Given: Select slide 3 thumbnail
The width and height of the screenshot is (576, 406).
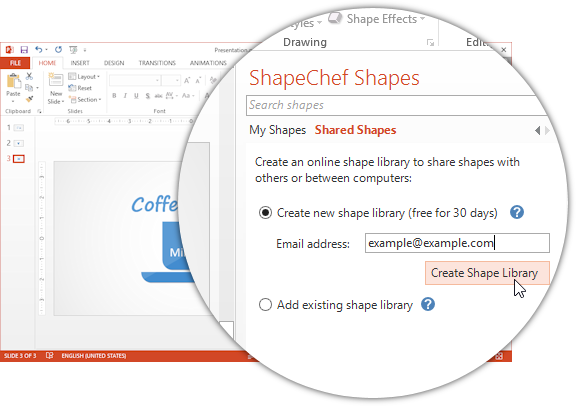Looking at the screenshot, I should click(x=19, y=159).
